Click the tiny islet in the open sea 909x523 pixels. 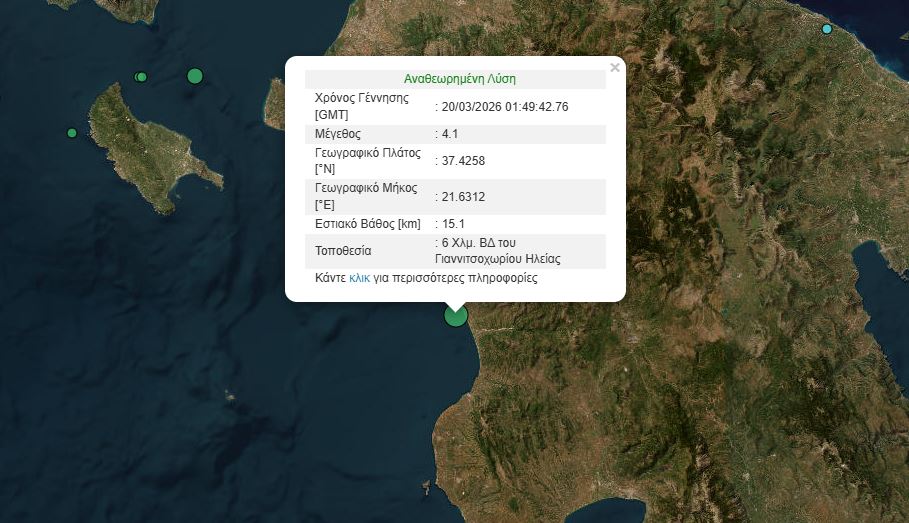coord(228,394)
